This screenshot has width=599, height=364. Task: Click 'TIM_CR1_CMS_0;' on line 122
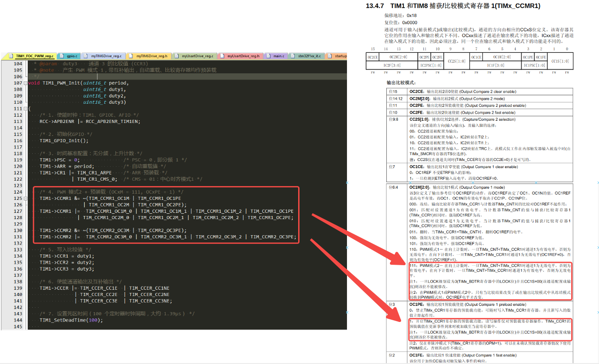click(x=97, y=179)
